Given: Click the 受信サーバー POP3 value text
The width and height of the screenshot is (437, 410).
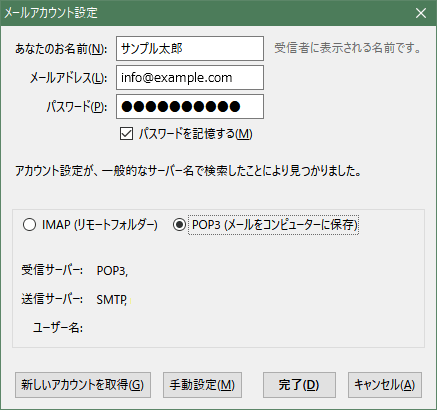Looking at the screenshot, I should 112,270.
